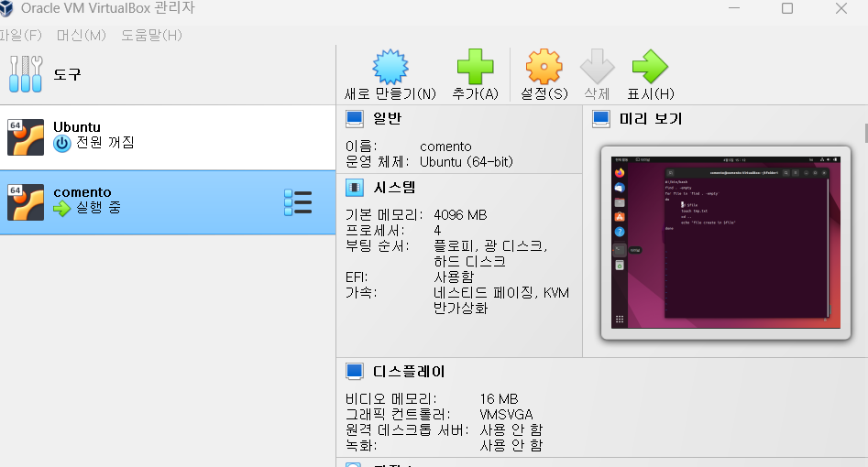Click the System section chip icon

[x=355, y=188]
